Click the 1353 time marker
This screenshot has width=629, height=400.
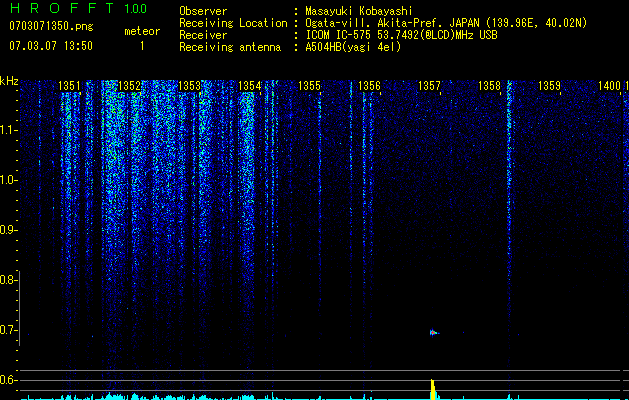coord(189,86)
